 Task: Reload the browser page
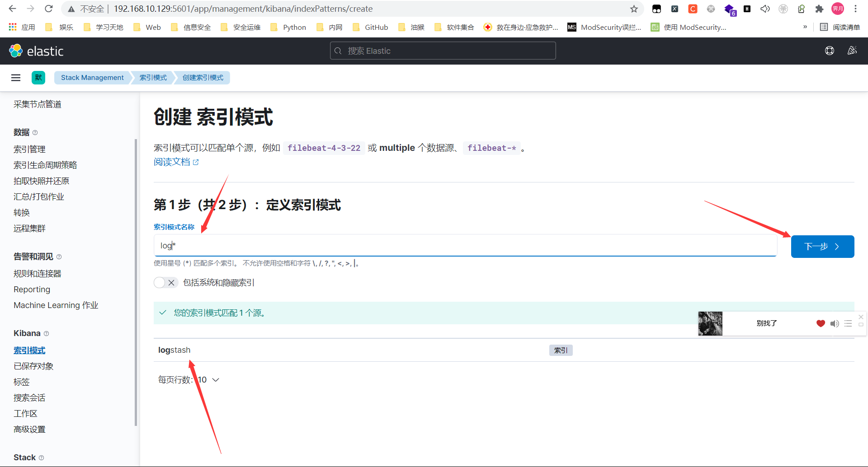49,9
